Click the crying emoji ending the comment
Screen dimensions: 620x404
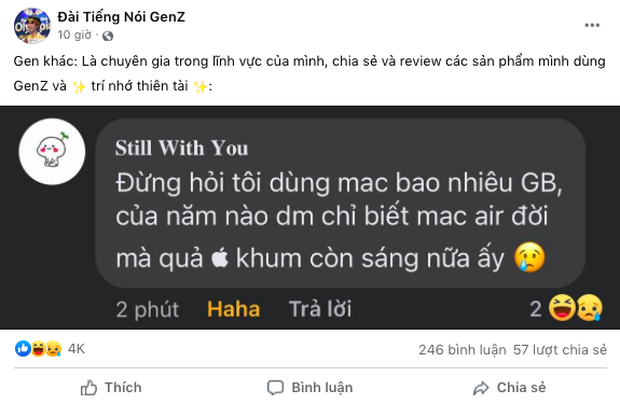[529, 259]
